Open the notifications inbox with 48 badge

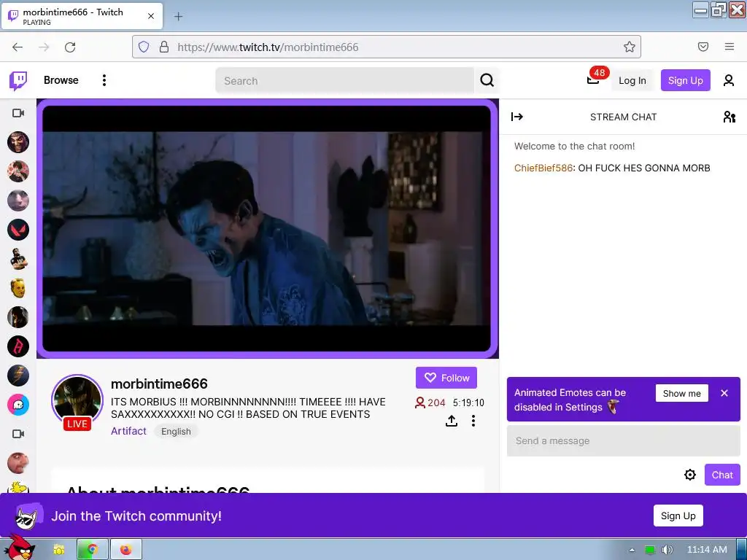click(x=593, y=80)
